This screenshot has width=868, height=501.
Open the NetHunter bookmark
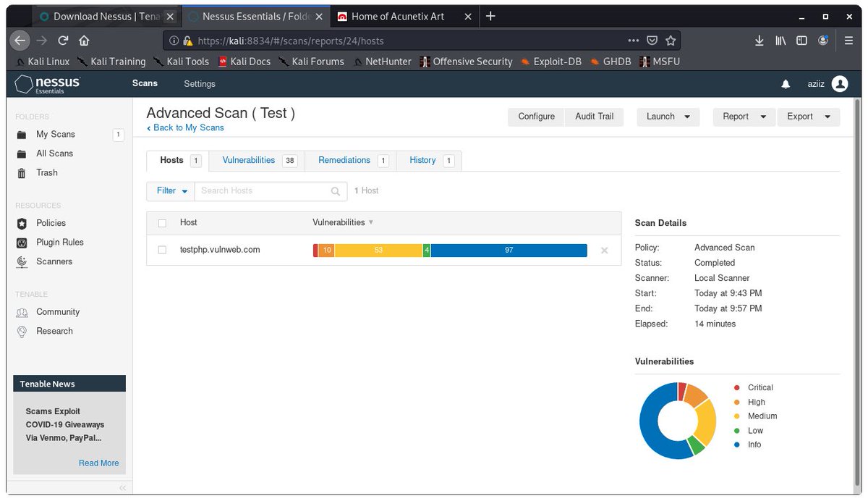click(x=382, y=62)
